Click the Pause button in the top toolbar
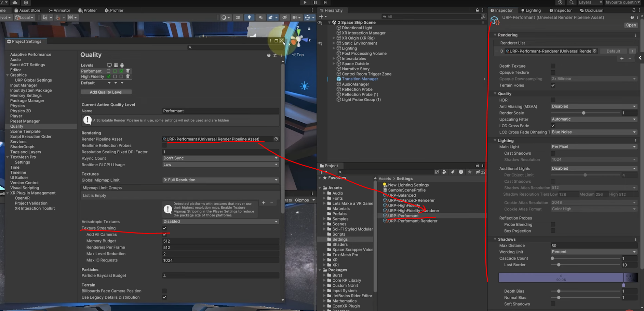 pos(315,2)
